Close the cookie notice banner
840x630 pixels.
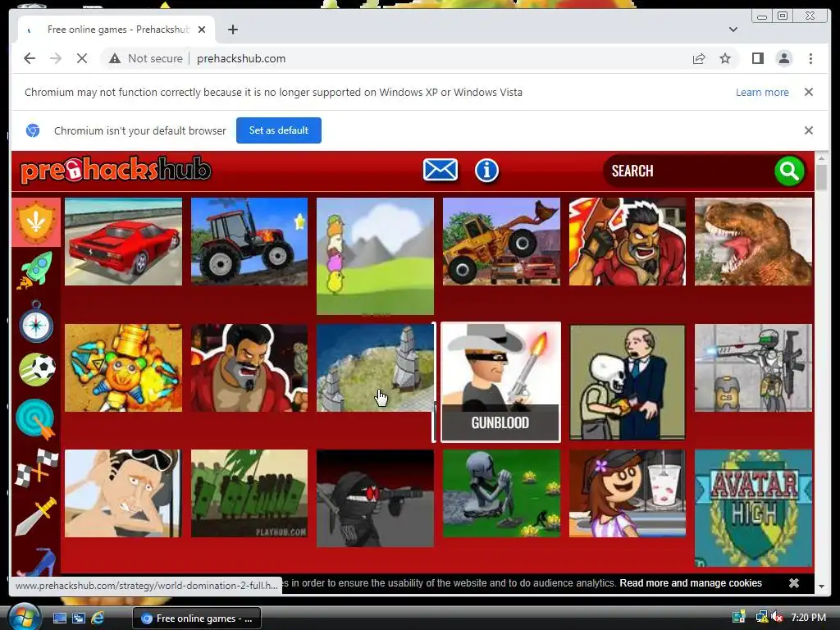pyautogui.click(x=793, y=583)
